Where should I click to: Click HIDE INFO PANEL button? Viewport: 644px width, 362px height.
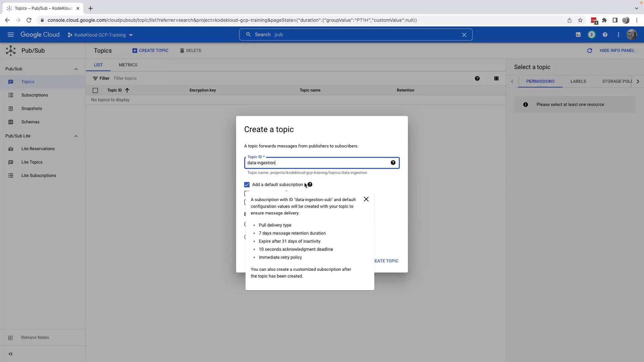coord(616,51)
